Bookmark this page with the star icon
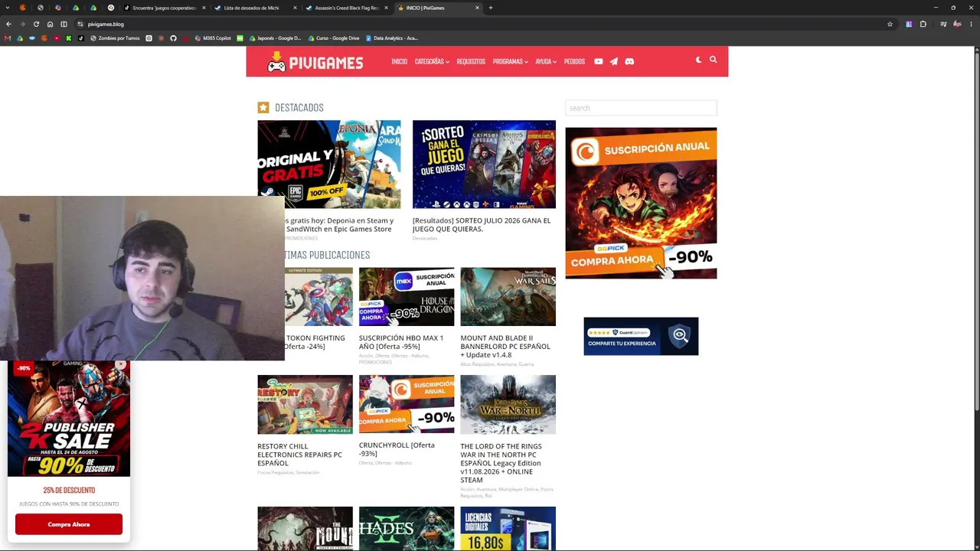 coord(890,24)
